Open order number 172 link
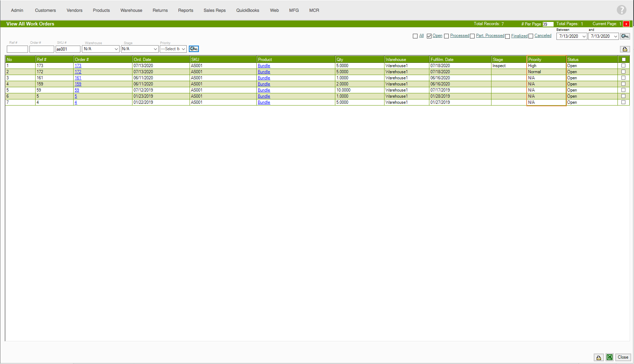This screenshot has height=364, width=634. click(x=78, y=72)
